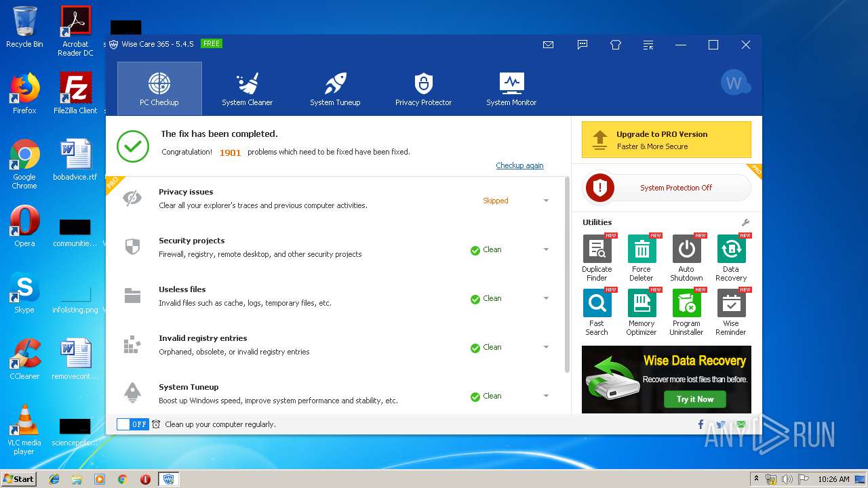Click the Checkup again link
The height and width of the screenshot is (488, 868).
[x=519, y=165]
